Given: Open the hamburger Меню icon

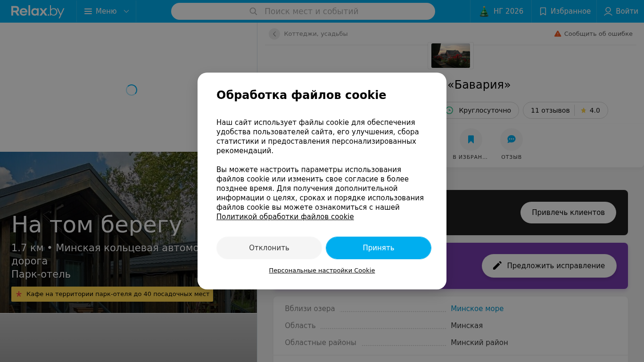Looking at the screenshot, I should pyautogui.click(x=88, y=11).
